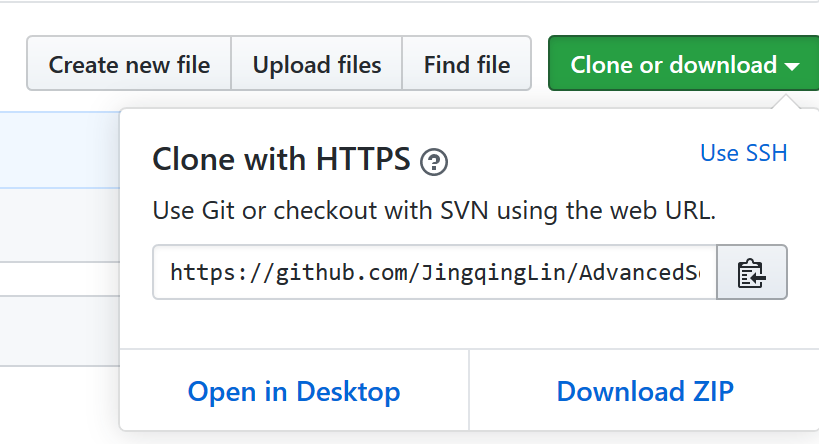
Task: Click the popup's pointer triangle under green button
Action: [786, 102]
